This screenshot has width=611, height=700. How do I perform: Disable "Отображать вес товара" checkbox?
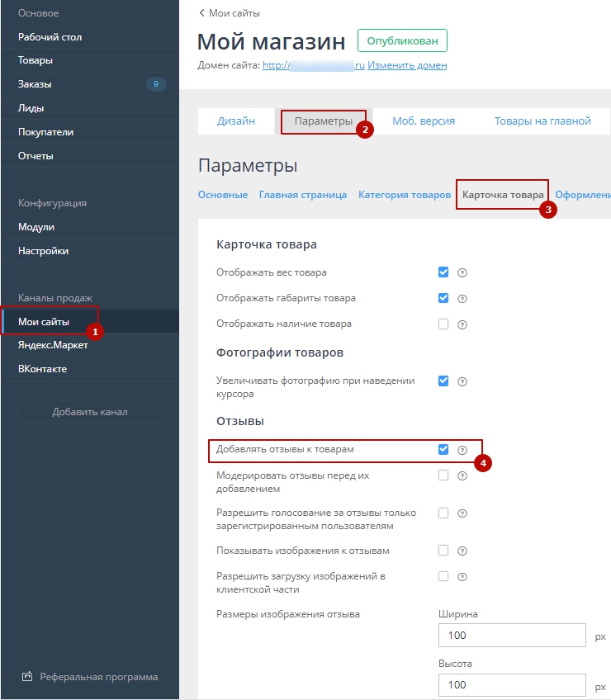point(443,272)
